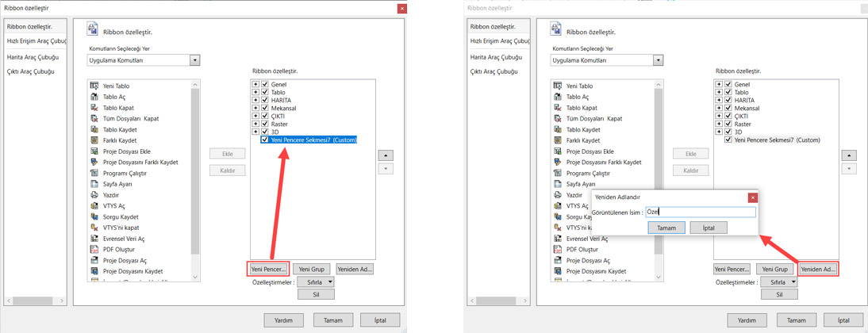The width and height of the screenshot is (868, 333).
Task: Uncheck highlighted Yeni Pencere Sekmesi7 checkbox
Action: pyautogui.click(x=265, y=140)
